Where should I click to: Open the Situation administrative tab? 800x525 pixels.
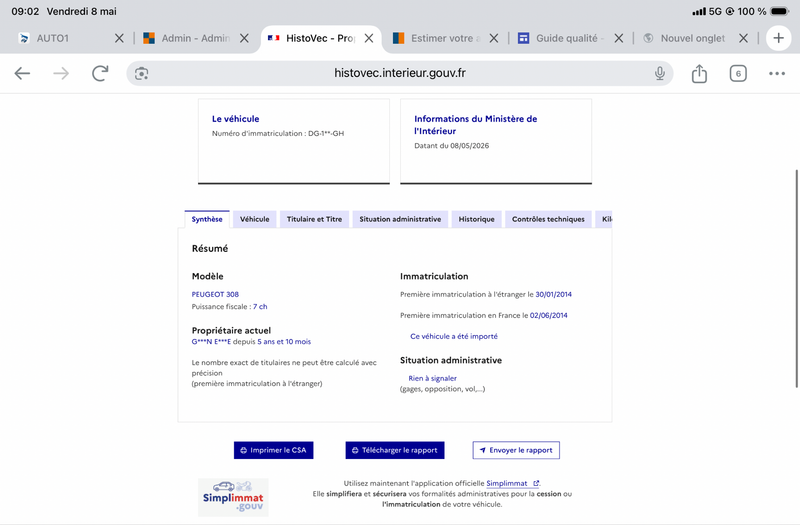coord(400,219)
